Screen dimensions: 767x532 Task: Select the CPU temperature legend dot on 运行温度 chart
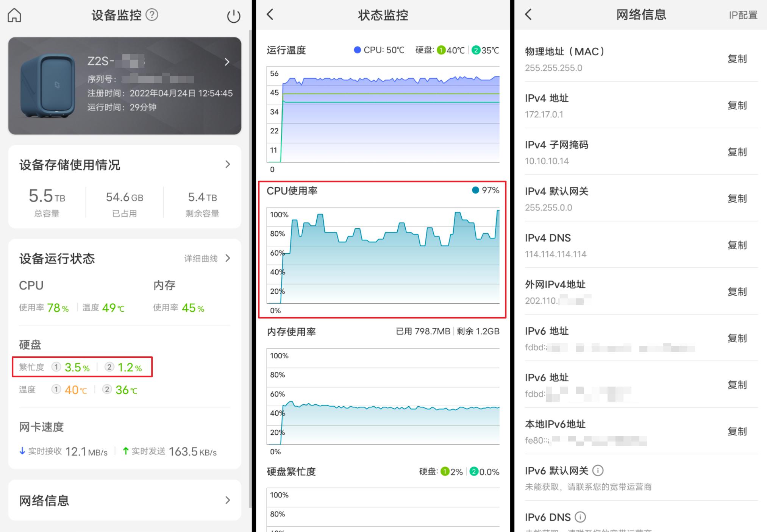[x=356, y=50]
